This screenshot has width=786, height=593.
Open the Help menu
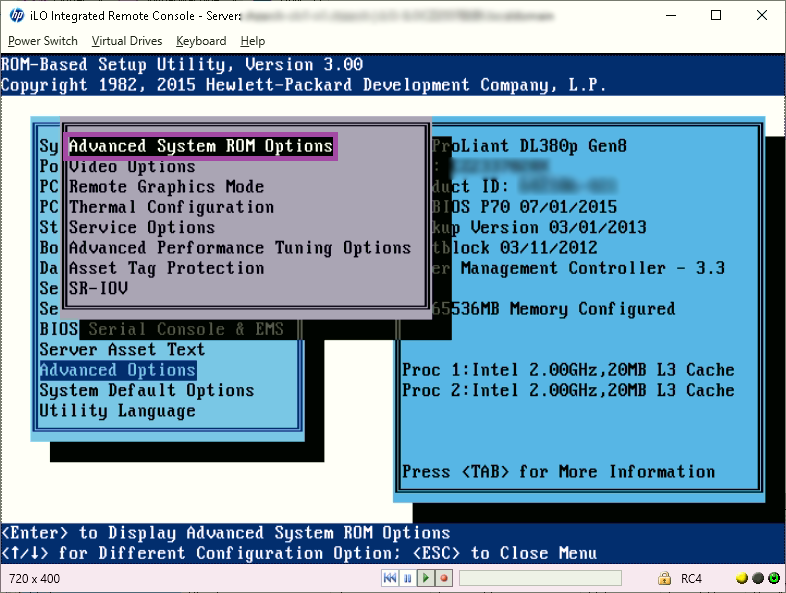[x=253, y=41]
